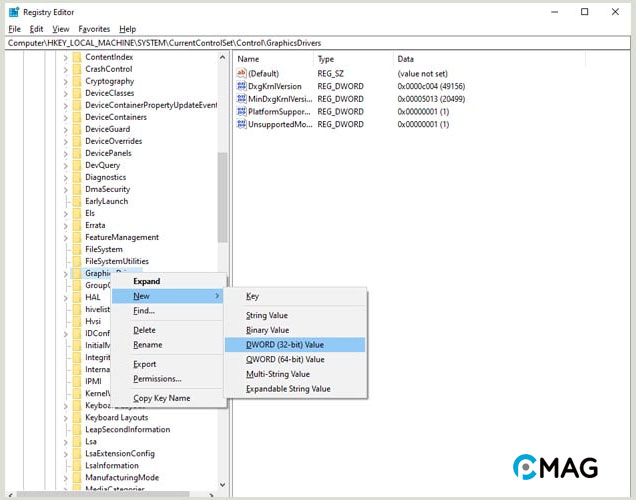
Task: Click the FileSystem folder icon
Action: click(x=77, y=249)
